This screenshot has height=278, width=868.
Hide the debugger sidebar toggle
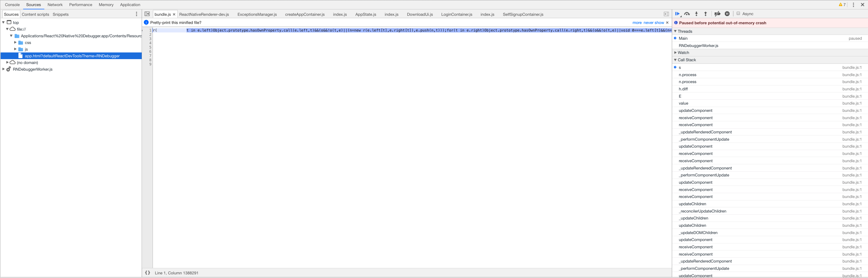pyautogui.click(x=666, y=14)
